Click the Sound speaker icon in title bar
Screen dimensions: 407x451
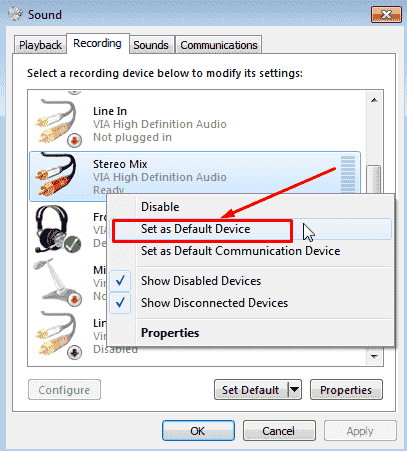coord(15,14)
